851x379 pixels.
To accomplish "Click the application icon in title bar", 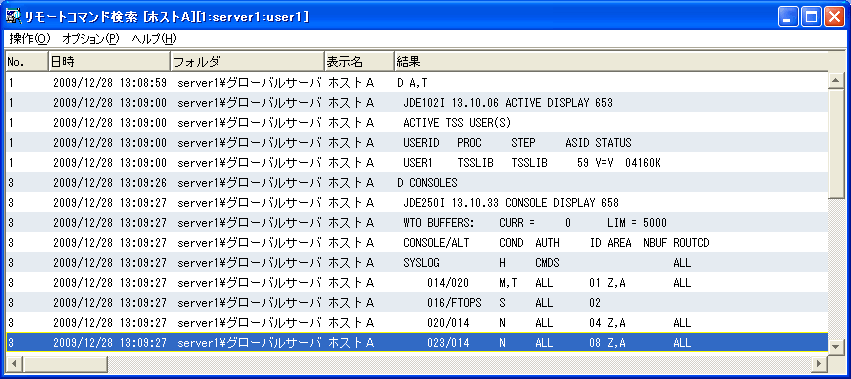I will point(13,17).
